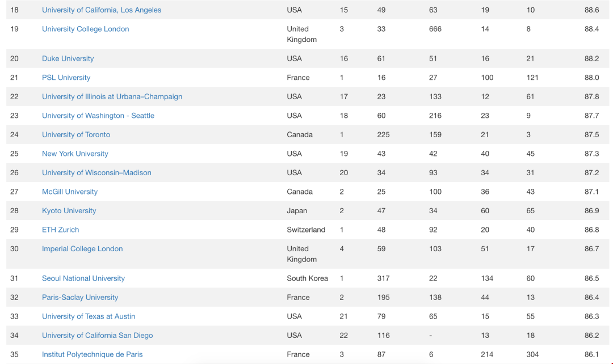Open Seoul National University page
613x364 pixels.
tap(83, 278)
